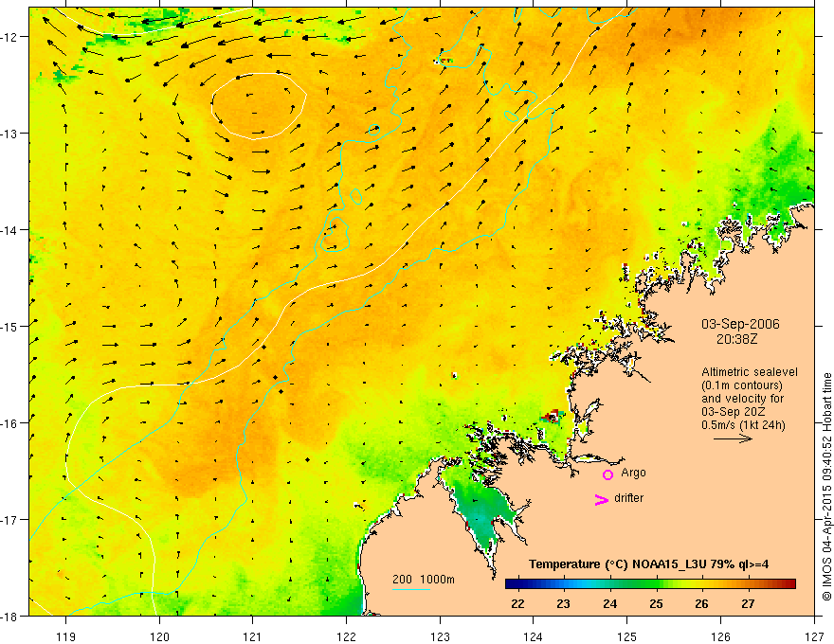Click the color bar label '22'

point(517,603)
